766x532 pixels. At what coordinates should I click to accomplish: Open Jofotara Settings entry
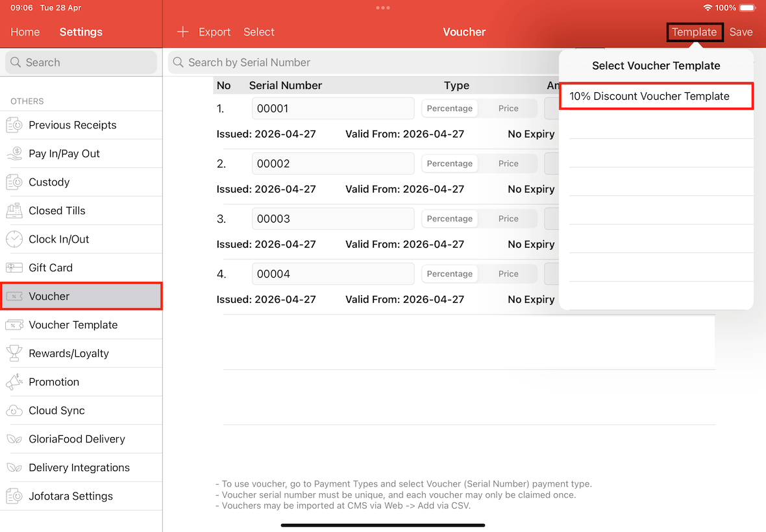click(x=81, y=496)
